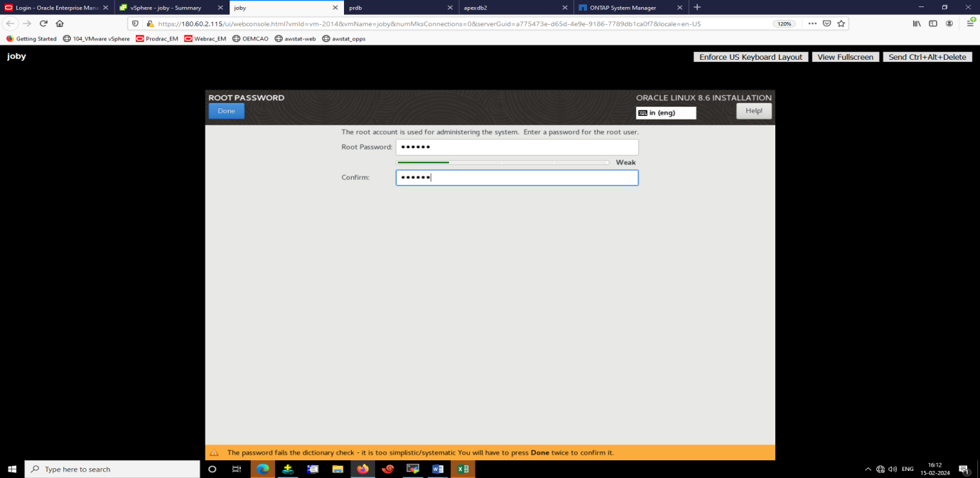The image size is (980, 478).
Task: Open Task View on the taskbar
Action: (x=237, y=469)
